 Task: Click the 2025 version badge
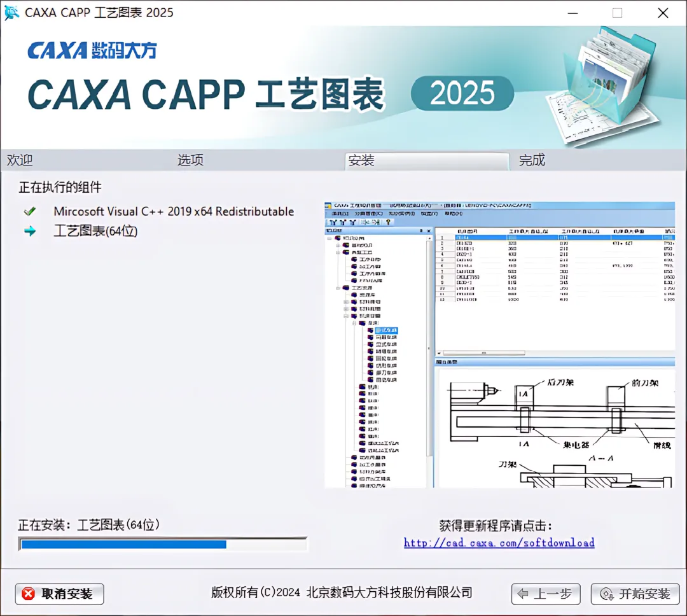pos(462,94)
